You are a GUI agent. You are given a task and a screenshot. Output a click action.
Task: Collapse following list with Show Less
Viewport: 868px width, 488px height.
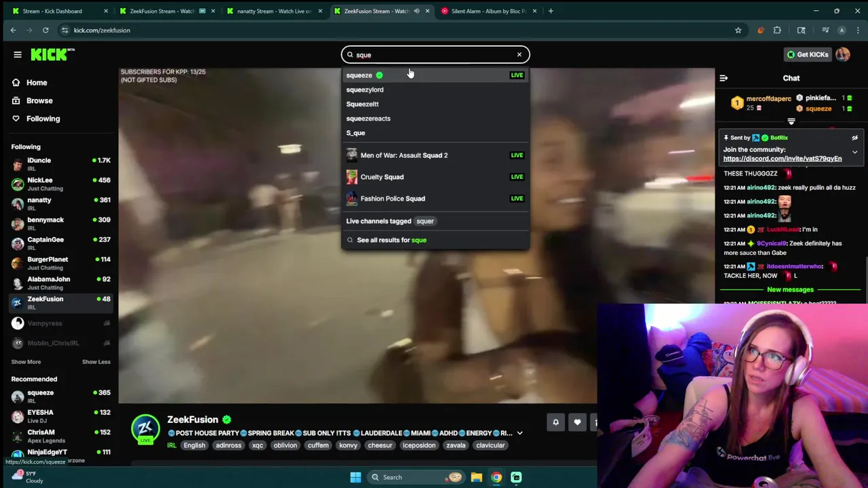point(96,362)
